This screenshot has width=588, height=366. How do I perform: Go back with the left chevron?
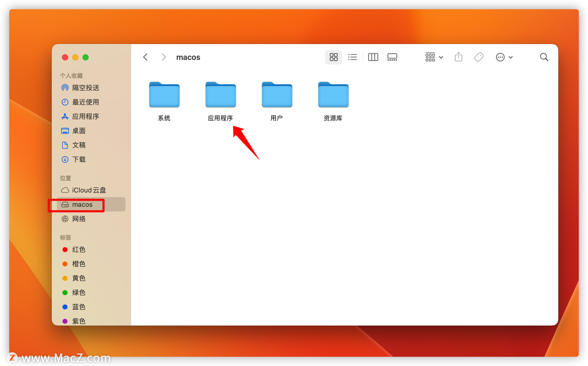pos(145,57)
